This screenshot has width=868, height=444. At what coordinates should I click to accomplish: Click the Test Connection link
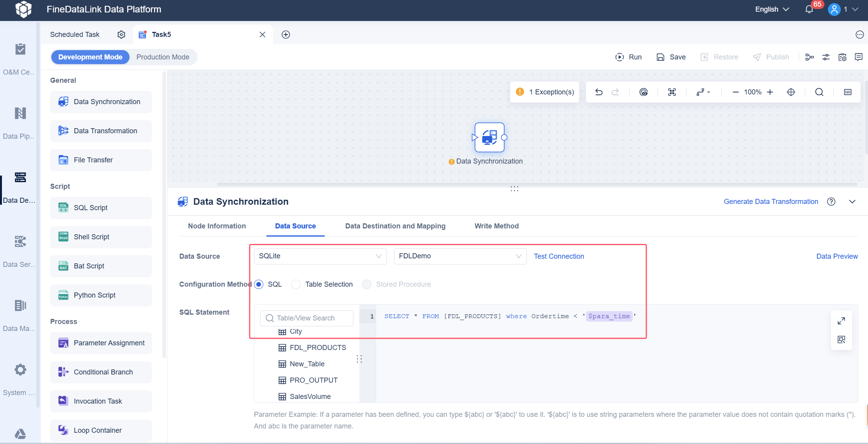pyautogui.click(x=558, y=256)
